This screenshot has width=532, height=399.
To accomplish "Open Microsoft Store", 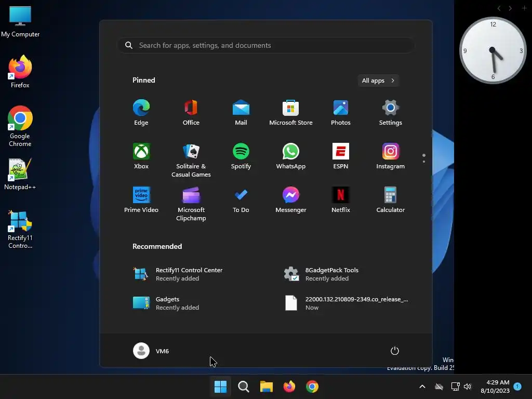I will tap(291, 113).
